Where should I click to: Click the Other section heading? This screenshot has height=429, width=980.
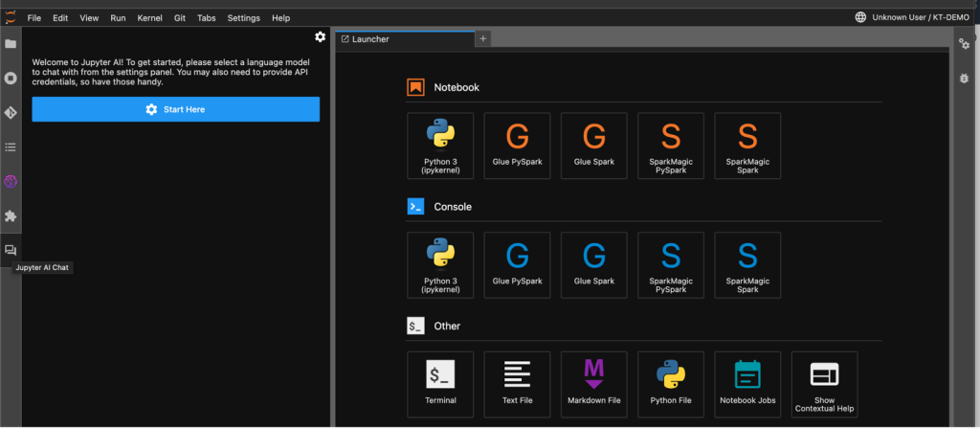click(x=448, y=327)
